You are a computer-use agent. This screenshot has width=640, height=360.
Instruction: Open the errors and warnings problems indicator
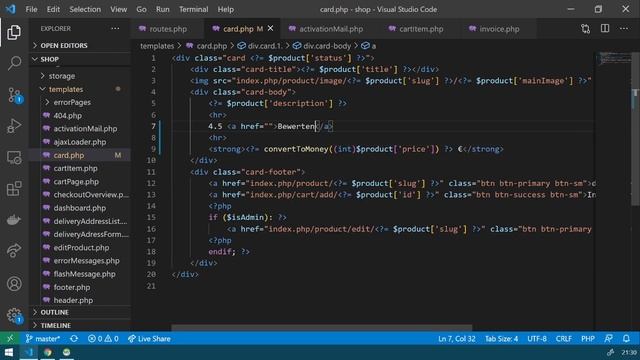pos(103,338)
